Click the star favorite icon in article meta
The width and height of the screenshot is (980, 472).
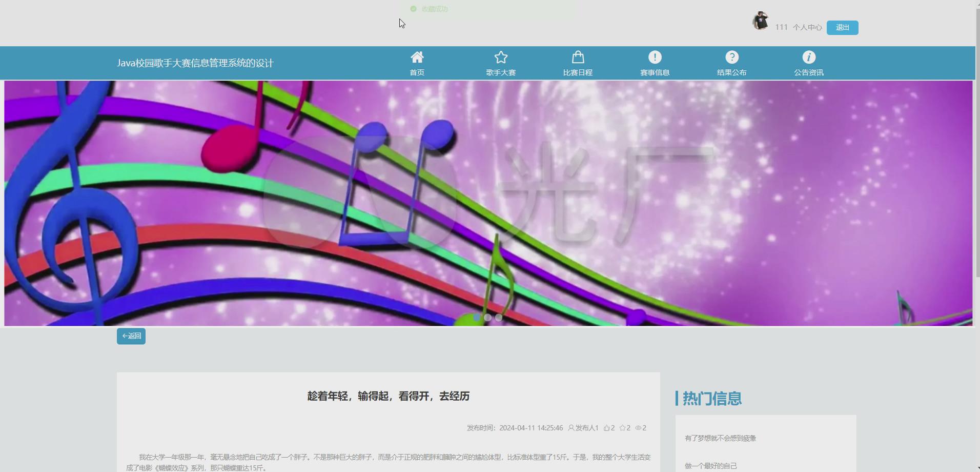click(622, 428)
